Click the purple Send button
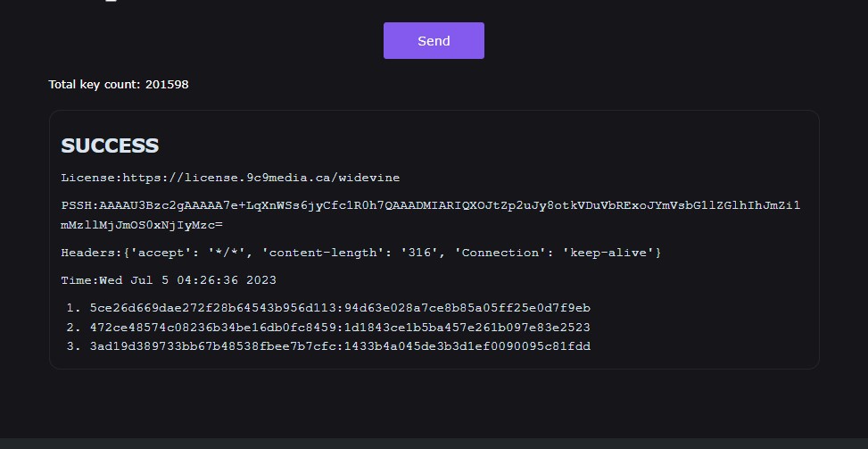The height and width of the screenshot is (449, 868). [434, 41]
